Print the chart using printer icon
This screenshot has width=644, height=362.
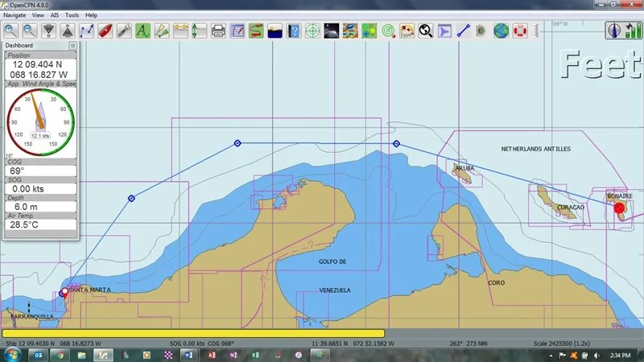click(x=218, y=31)
